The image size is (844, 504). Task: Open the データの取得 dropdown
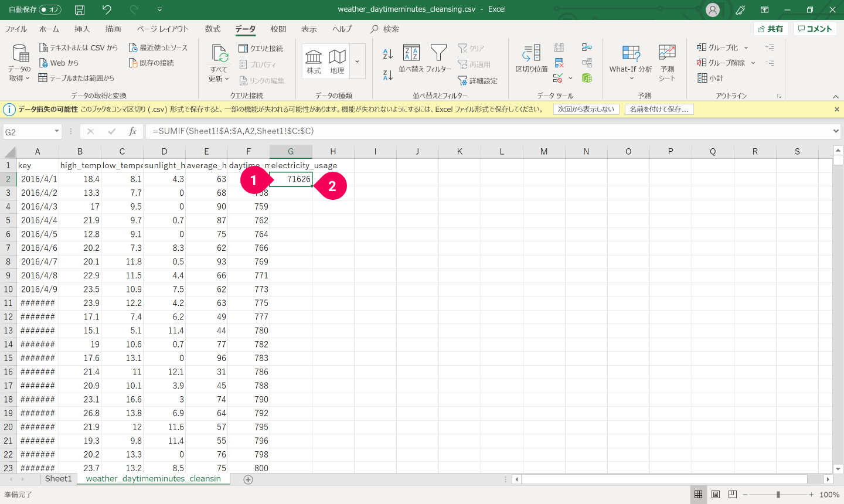click(x=19, y=64)
